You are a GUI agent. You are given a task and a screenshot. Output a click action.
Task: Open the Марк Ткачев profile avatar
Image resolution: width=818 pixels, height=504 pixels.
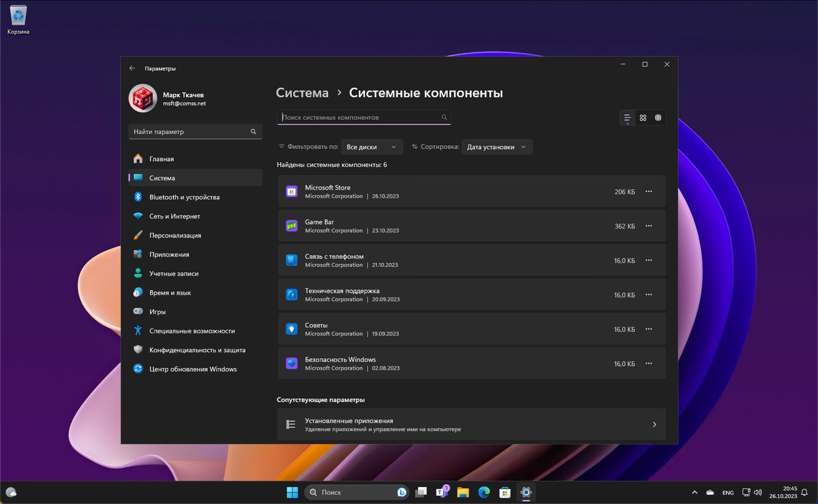coord(143,99)
